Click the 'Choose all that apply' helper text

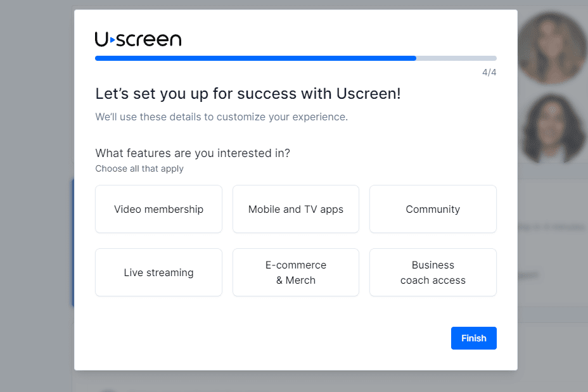[x=139, y=168]
